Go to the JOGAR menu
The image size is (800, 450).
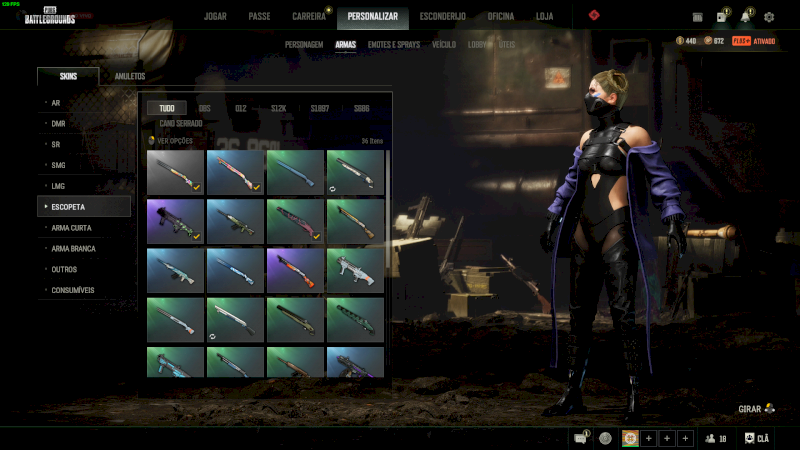click(x=215, y=16)
